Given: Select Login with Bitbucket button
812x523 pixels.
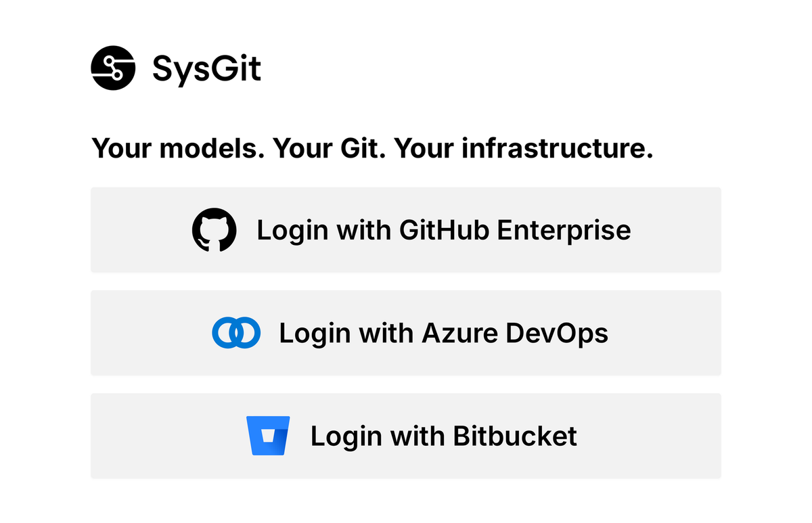Looking at the screenshot, I should tap(406, 436).
